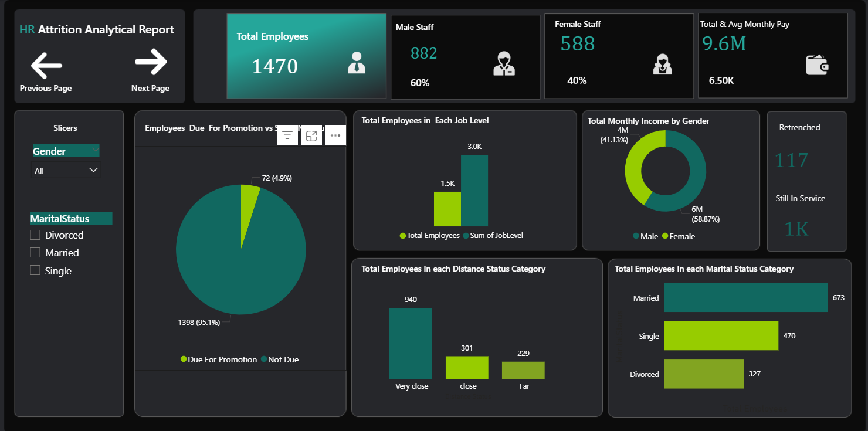
Task: Click Sum of JobLevel legend item
Action: [493, 235]
